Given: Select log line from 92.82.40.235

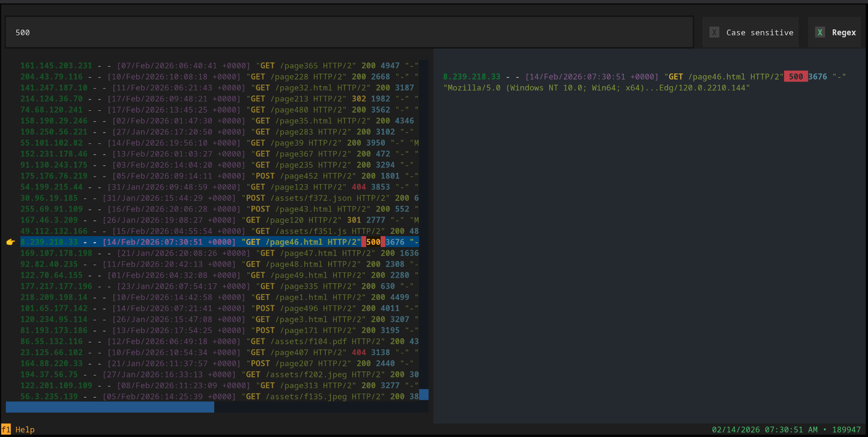Looking at the screenshot, I should pos(219,264).
